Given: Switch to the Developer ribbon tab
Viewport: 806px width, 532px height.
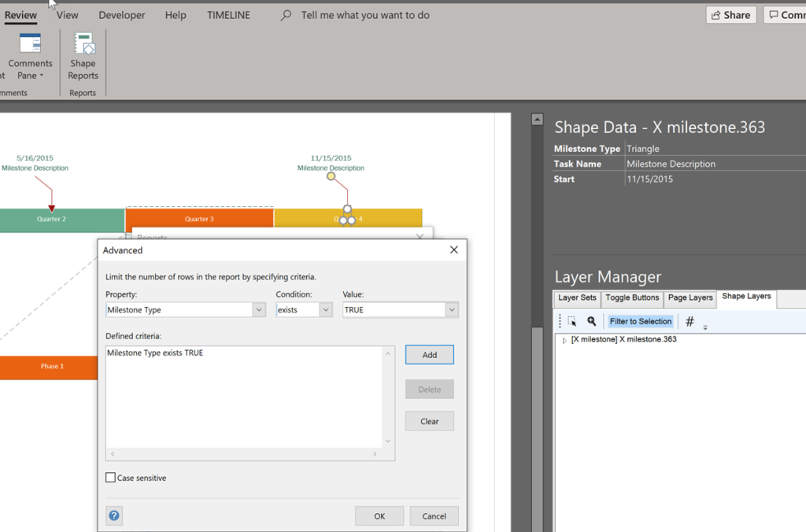Looking at the screenshot, I should [121, 14].
